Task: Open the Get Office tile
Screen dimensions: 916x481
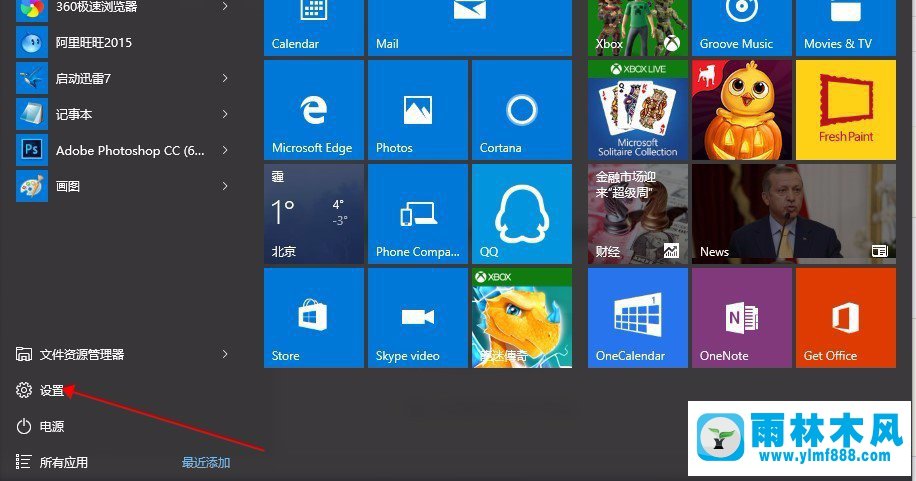Action: coord(845,318)
